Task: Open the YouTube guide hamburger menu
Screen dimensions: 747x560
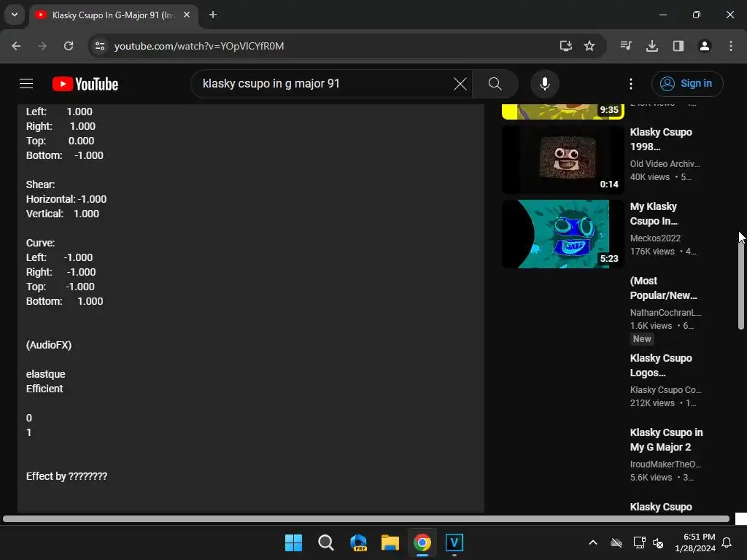Action: [26, 84]
